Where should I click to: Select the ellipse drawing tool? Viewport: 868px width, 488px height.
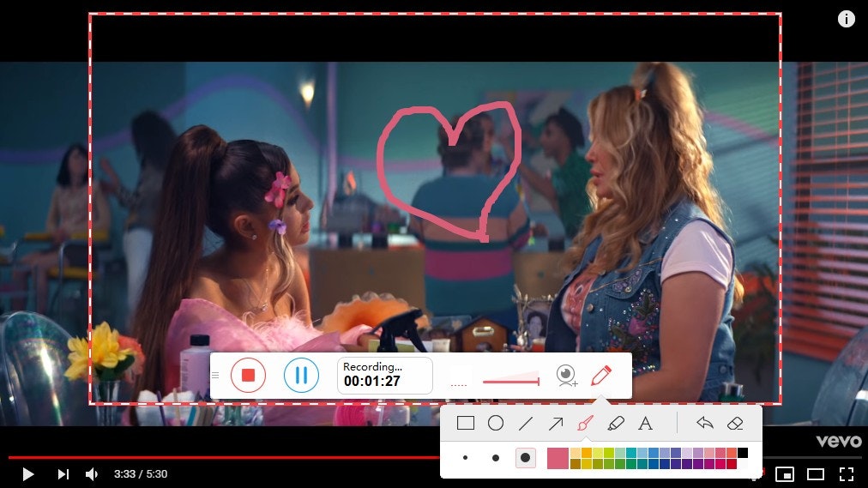tap(496, 424)
